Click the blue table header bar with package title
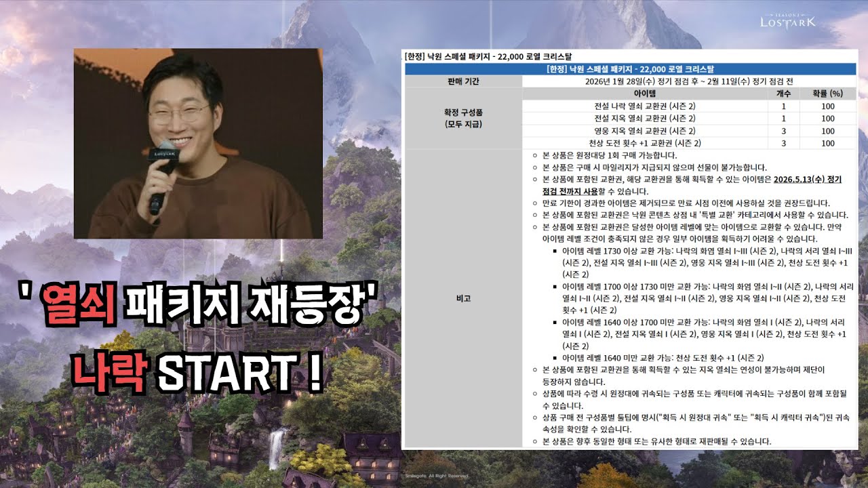The image size is (868, 488). click(x=630, y=69)
